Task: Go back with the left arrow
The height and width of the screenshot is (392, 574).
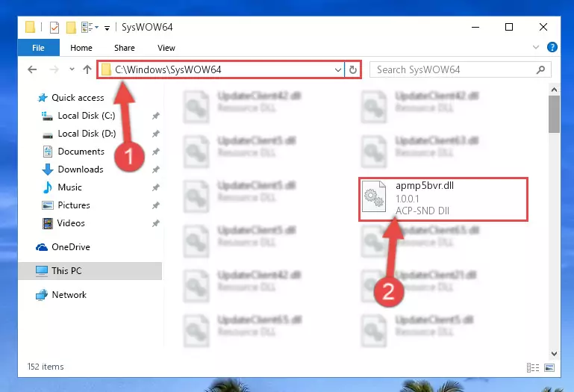Action: 32,69
